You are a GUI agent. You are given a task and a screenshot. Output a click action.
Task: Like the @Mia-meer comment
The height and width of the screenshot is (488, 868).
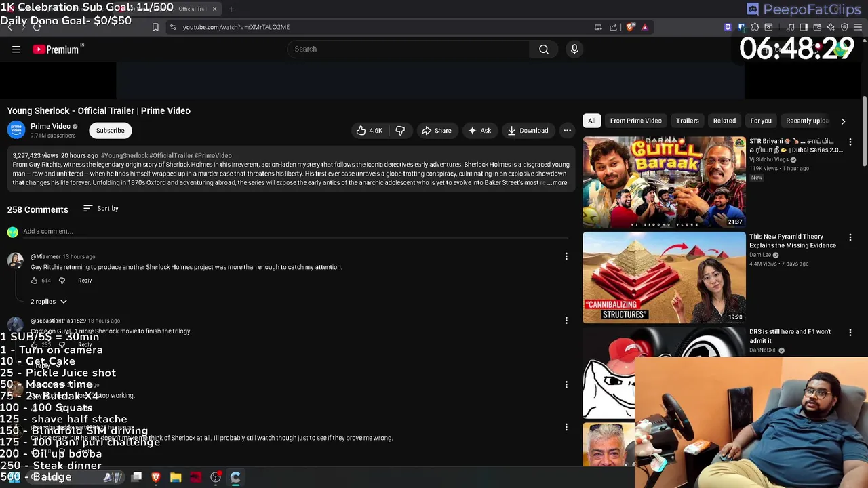coord(35,280)
